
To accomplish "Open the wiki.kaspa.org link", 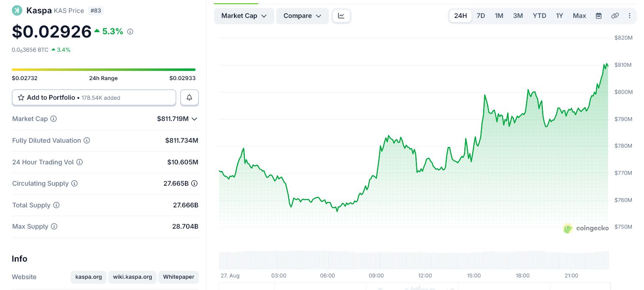I will [132, 277].
